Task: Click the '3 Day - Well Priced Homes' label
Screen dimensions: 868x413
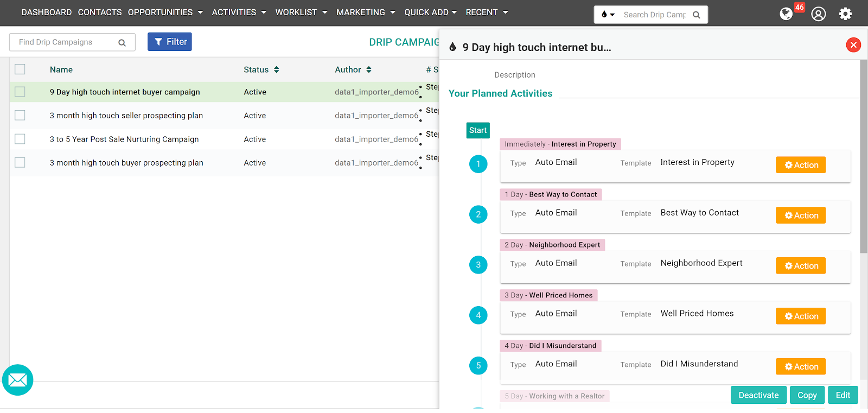Action: (x=548, y=295)
